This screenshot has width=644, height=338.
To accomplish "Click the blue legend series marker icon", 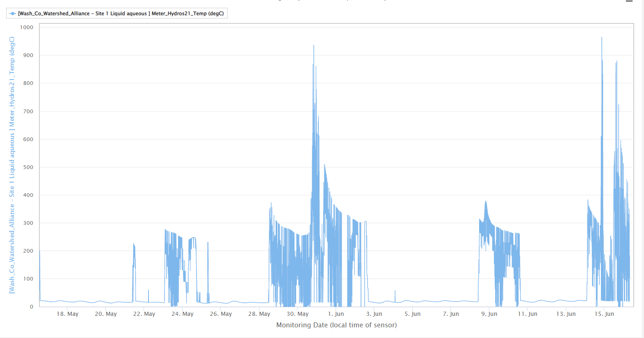I will point(13,14).
